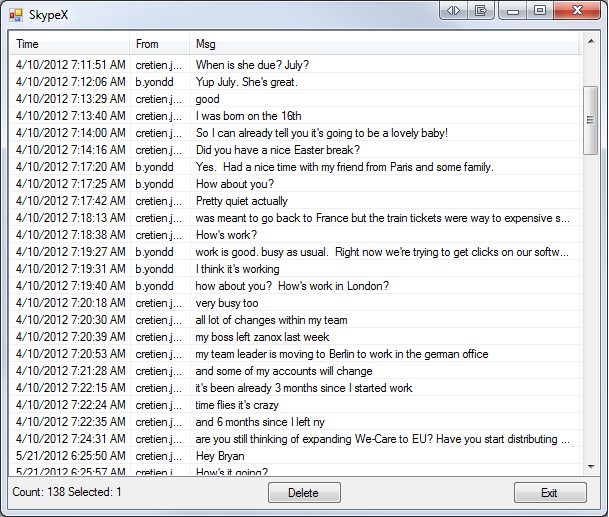Click timestamp 5/21/2012 6:25:50 AM
Image resolution: width=609 pixels, height=517 pixels.
(71, 456)
